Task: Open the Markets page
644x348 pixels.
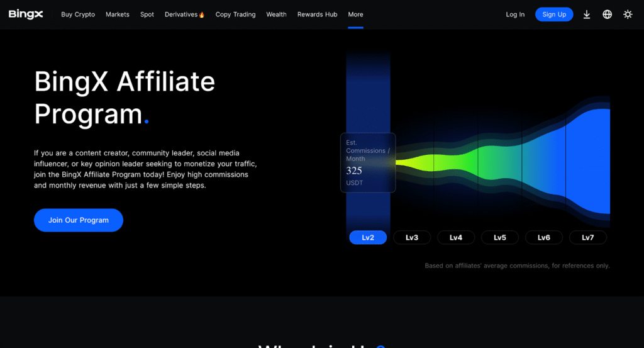Action: coord(118,14)
